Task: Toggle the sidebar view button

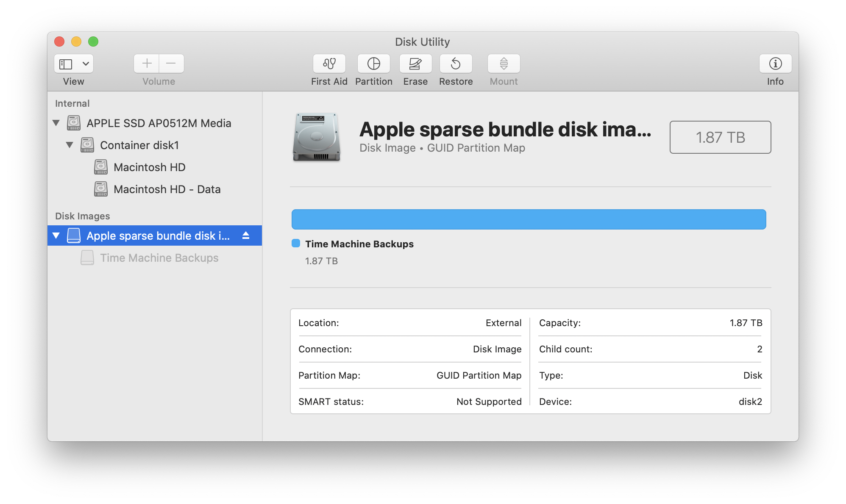Action: tap(66, 64)
